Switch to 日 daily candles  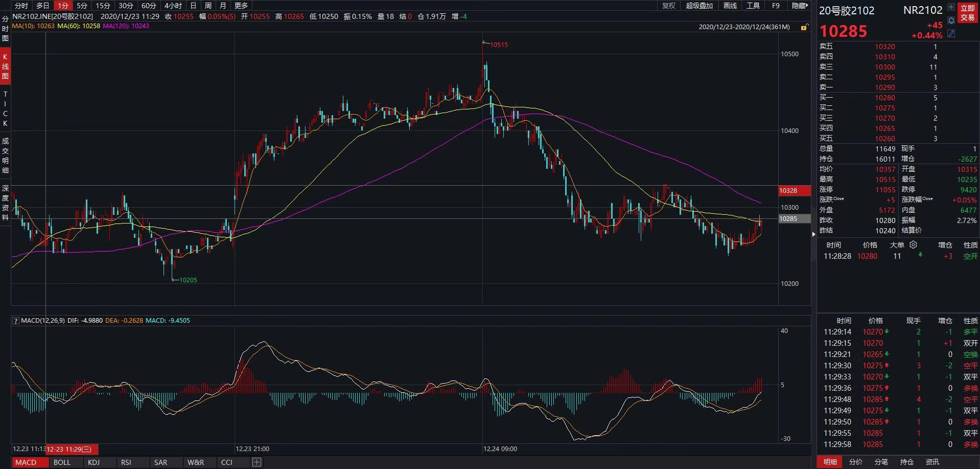point(193,6)
